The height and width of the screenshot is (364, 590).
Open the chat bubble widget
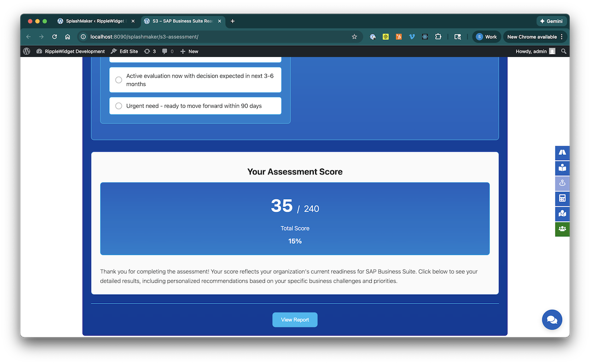coord(552,320)
